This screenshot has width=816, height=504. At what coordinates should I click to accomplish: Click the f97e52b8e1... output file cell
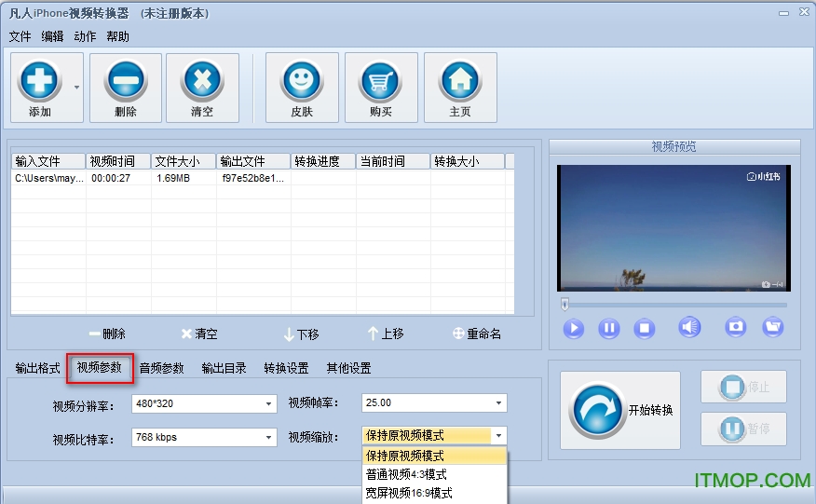(x=253, y=178)
